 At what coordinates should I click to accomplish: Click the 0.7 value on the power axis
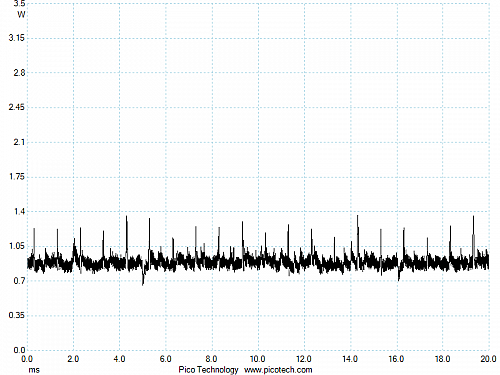coord(19,281)
